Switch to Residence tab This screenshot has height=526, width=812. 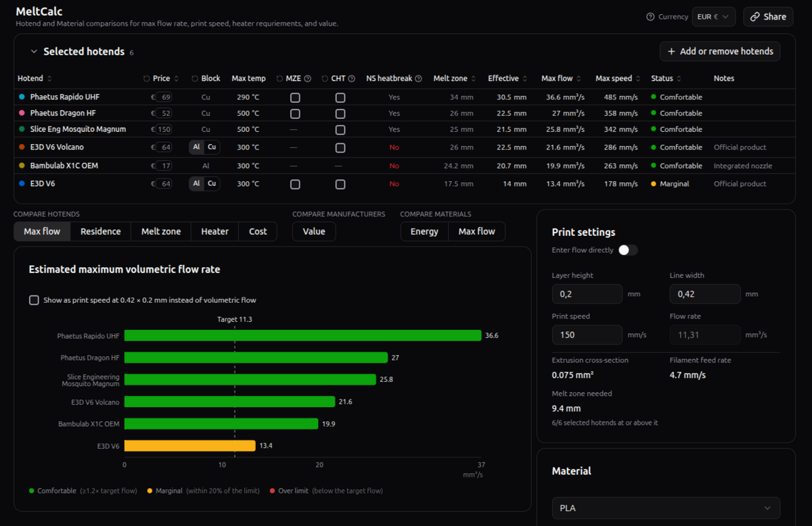(101, 231)
